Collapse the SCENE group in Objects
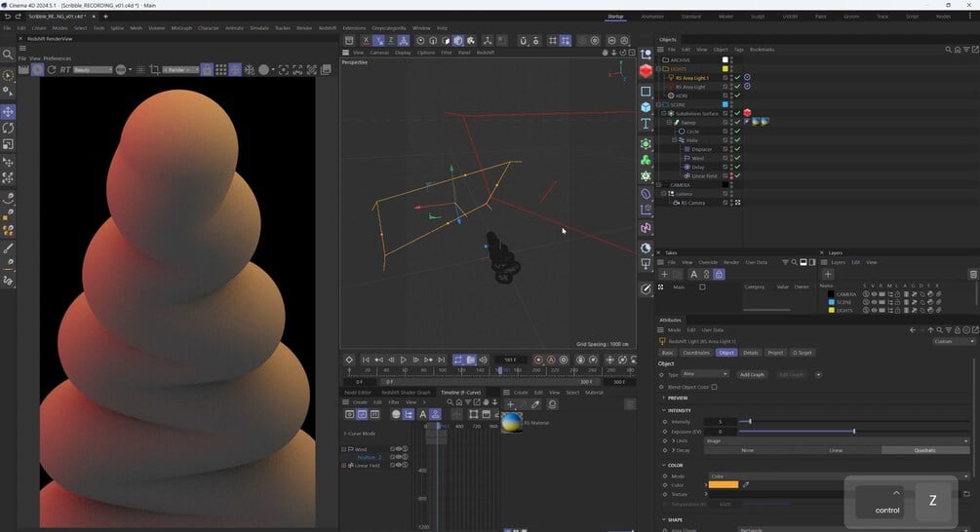The image size is (980, 532). click(x=659, y=104)
